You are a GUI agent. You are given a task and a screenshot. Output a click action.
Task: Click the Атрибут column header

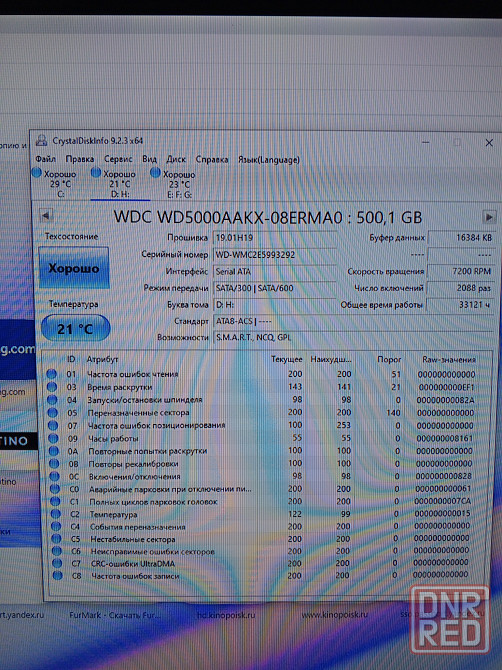click(x=102, y=359)
